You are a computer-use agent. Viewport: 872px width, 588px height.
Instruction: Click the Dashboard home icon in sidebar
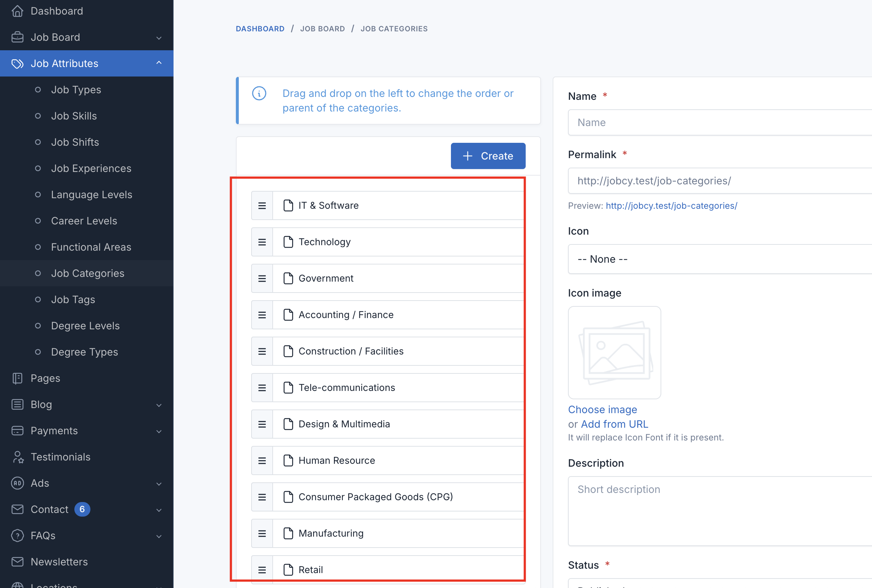point(17,11)
